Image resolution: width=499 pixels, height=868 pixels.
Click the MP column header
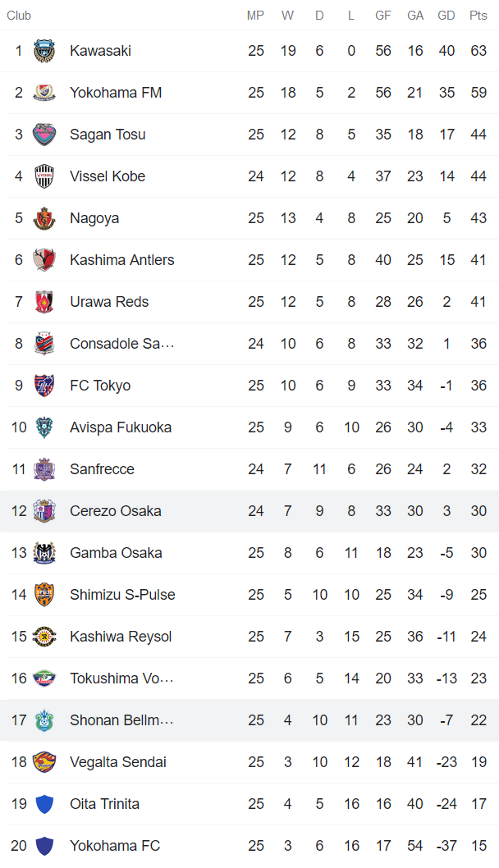255,15
